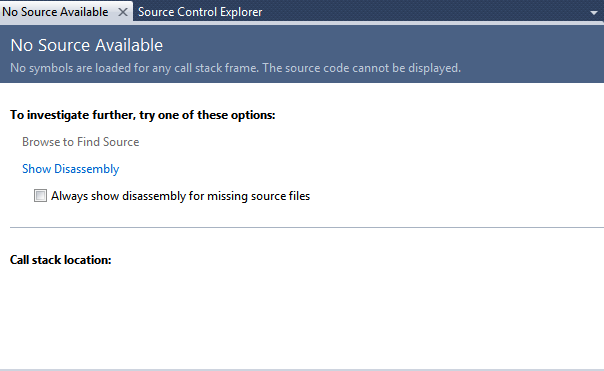Click the empty tab strip beside Source Control Explorer
The image size is (604, 371).
[424, 11]
